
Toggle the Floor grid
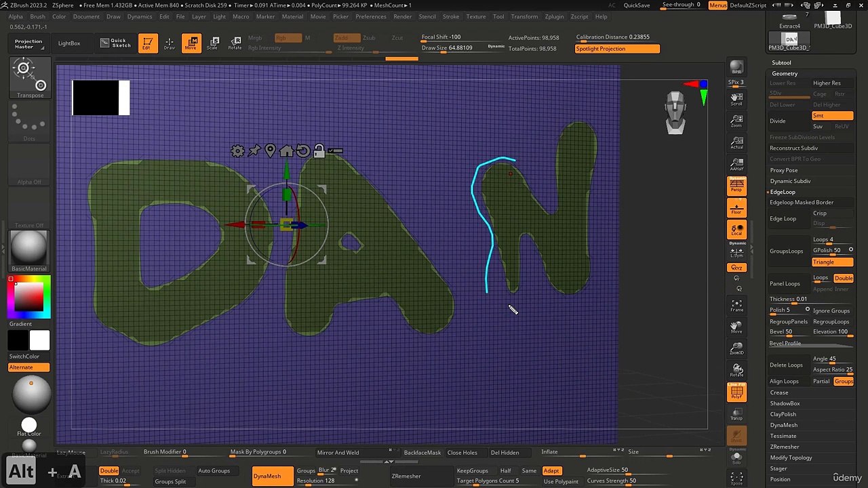(736, 207)
